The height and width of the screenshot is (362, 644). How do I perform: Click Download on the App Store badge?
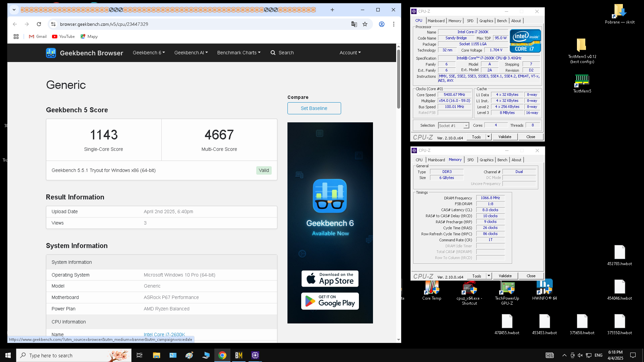tap(330, 279)
